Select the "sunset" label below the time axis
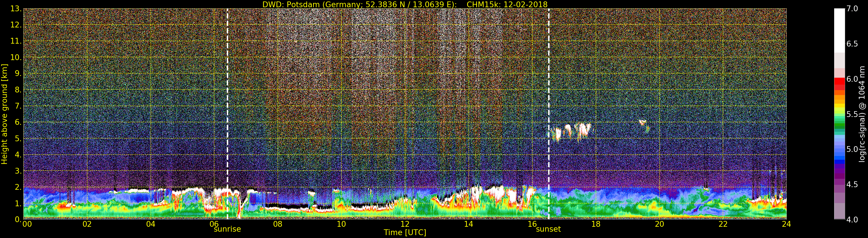Image resolution: width=868 pixels, height=238 pixels. 549,229
